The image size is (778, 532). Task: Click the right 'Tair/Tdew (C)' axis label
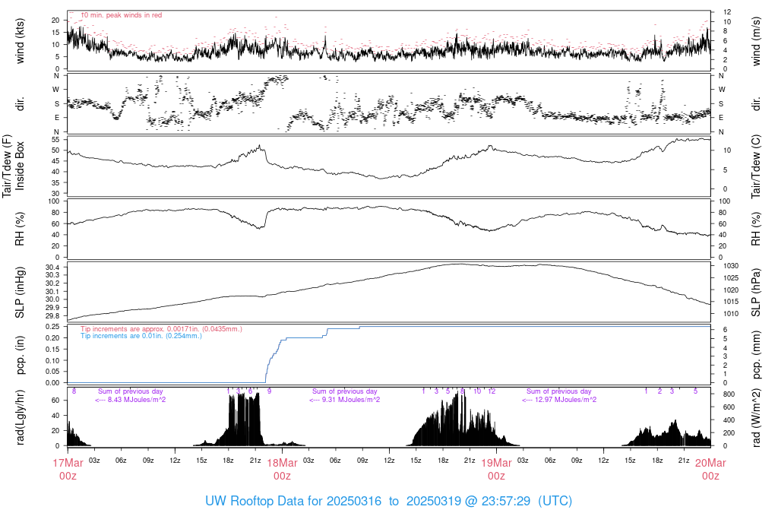pyautogui.click(x=756, y=166)
